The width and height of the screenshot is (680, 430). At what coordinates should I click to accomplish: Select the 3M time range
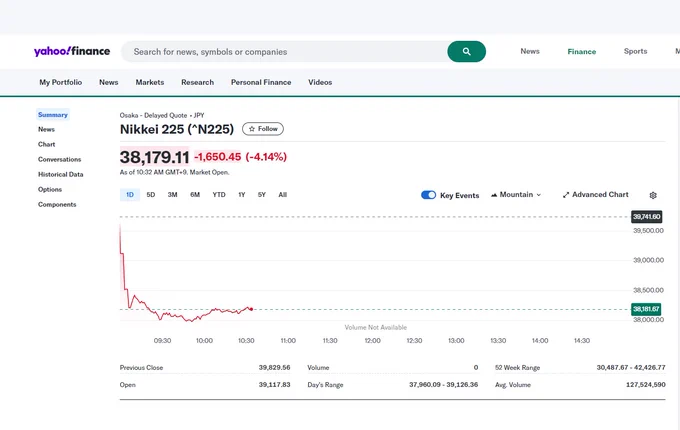172,195
